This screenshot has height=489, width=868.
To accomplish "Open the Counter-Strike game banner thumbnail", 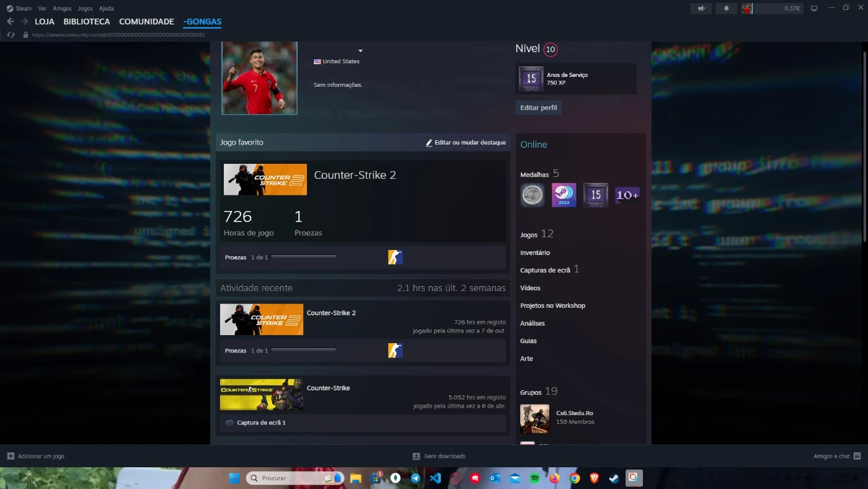I will [261, 395].
